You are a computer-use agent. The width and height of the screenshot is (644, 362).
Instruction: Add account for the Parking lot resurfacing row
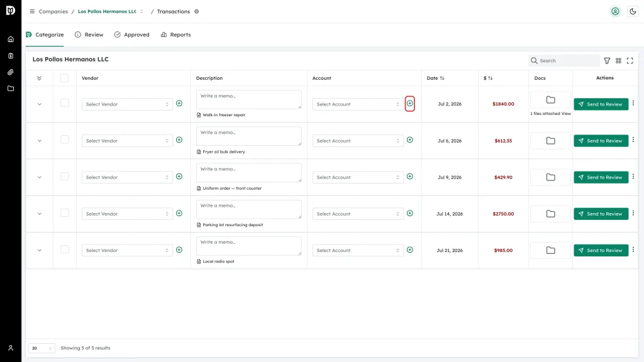pos(410,214)
